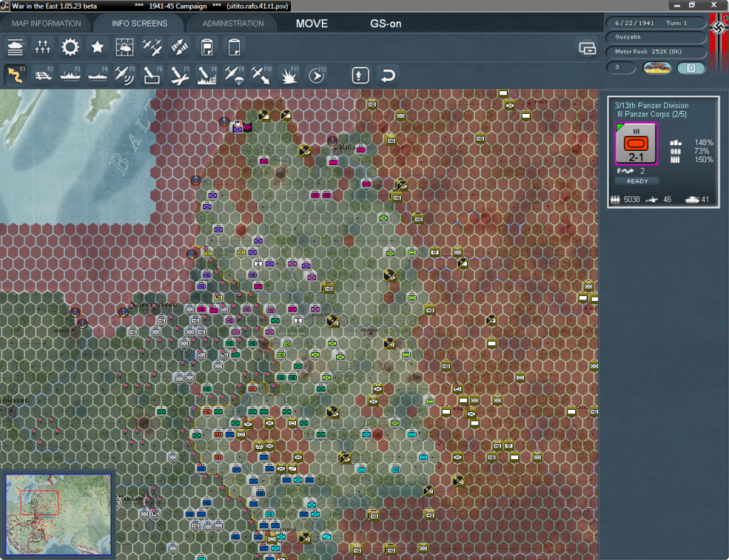Click the German war flag emblem

point(719,42)
